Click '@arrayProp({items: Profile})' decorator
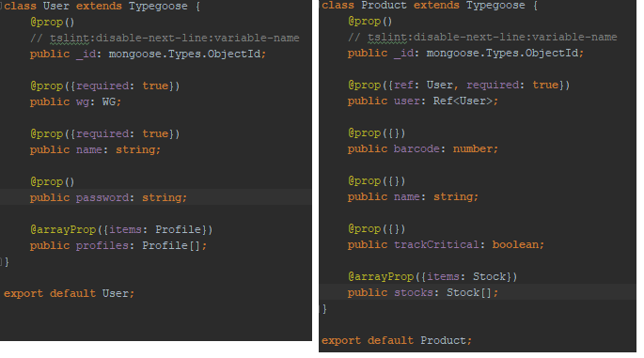Screen dimensions: 644x358 [121, 229]
